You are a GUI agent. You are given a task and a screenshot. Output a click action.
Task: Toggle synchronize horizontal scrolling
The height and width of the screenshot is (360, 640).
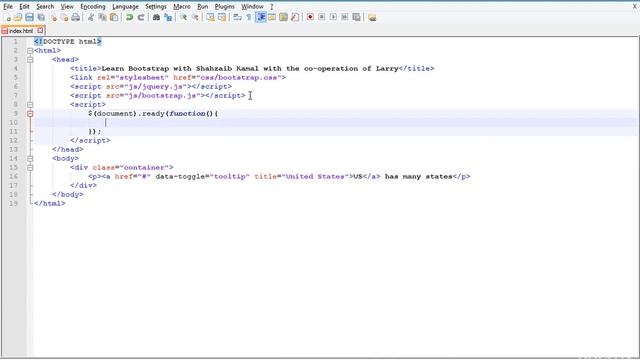click(x=222, y=17)
